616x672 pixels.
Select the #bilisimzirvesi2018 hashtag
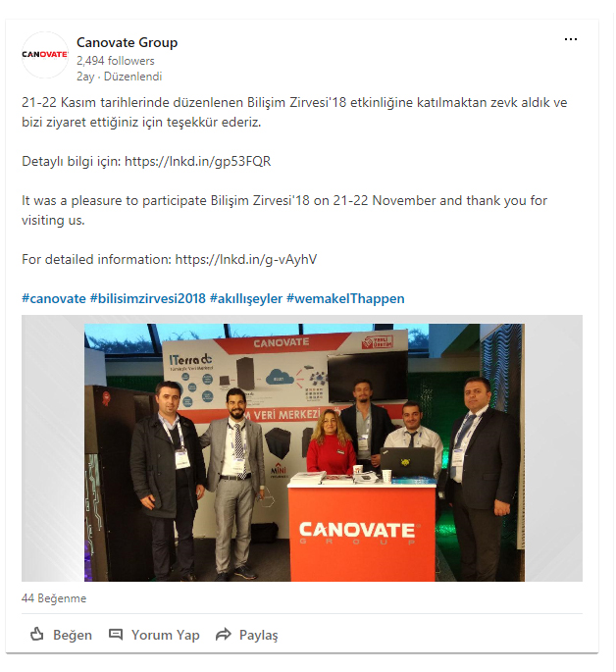tap(148, 298)
